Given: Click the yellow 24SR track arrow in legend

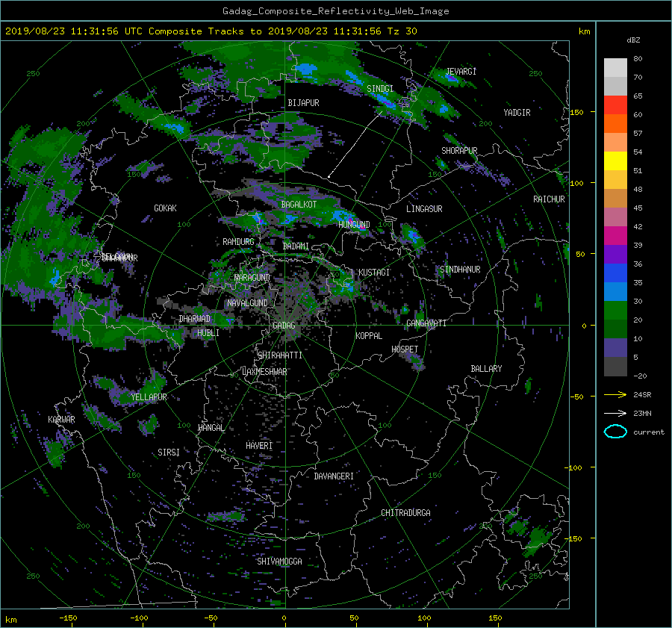Looking at the screenshot, I should point(615,394).
